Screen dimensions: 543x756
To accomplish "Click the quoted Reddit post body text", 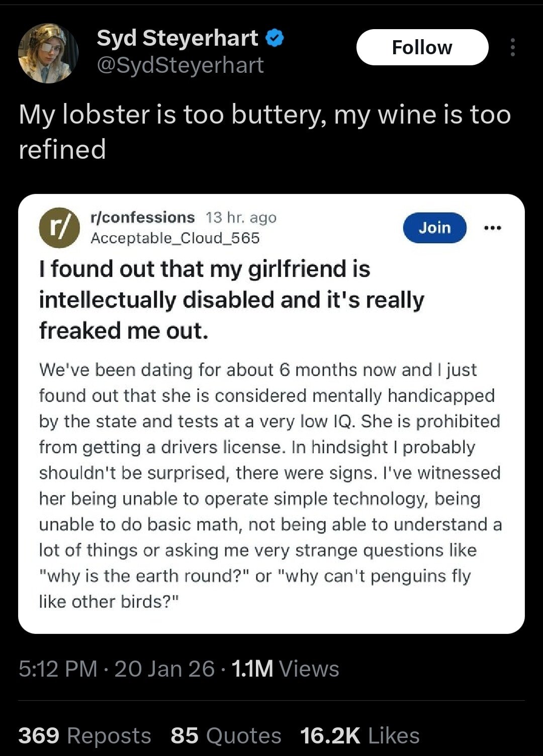I will coord(270,485).
